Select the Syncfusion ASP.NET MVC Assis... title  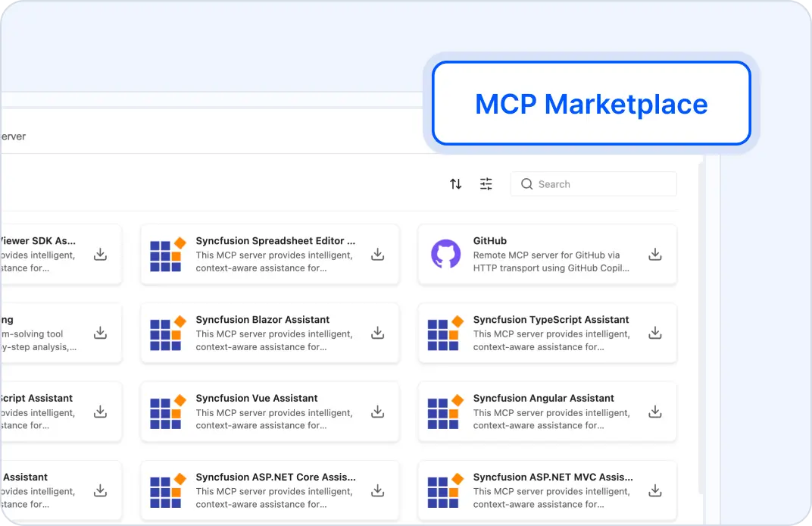pos(553,477)
